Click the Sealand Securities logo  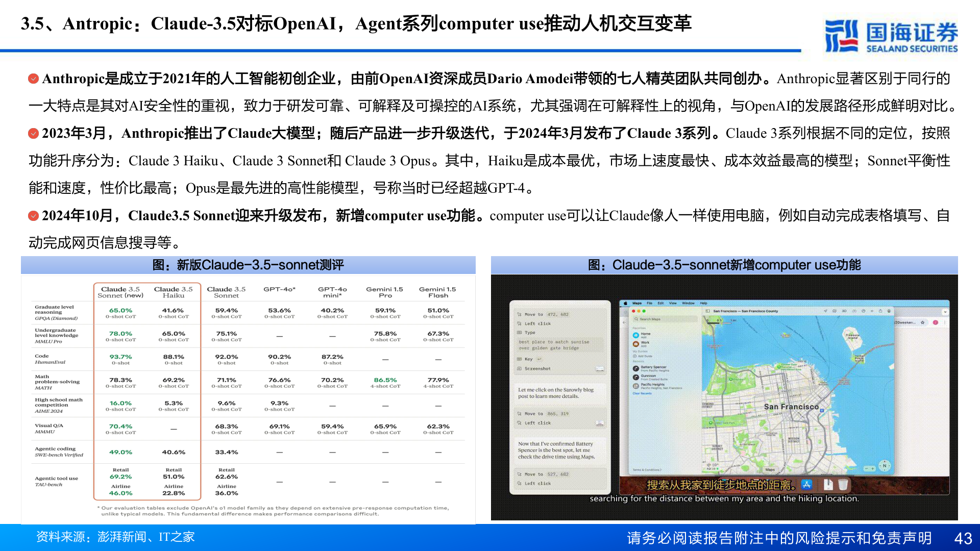[x=891, y=36]
